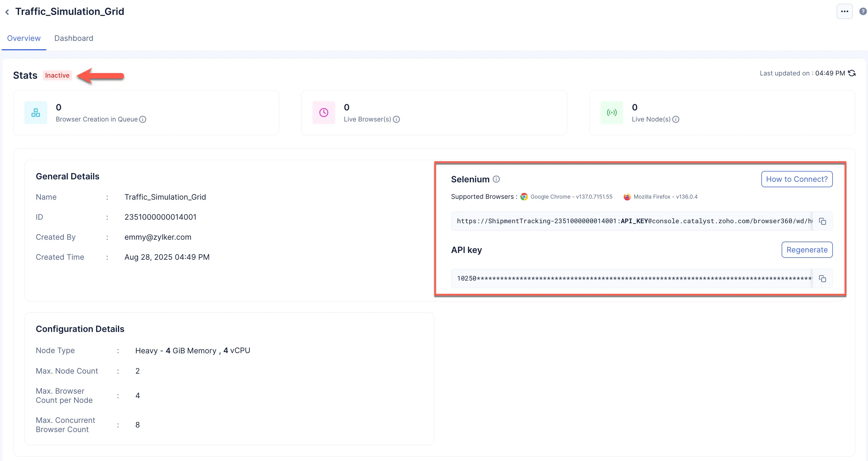Viewport: 868px width, 461px height.
Task: Refresh stats using the reload icon
Action: pyautogui.click(x=852, y=73)
